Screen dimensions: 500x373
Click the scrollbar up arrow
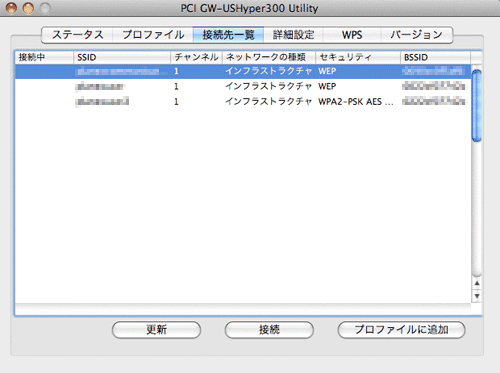(477, 283)
